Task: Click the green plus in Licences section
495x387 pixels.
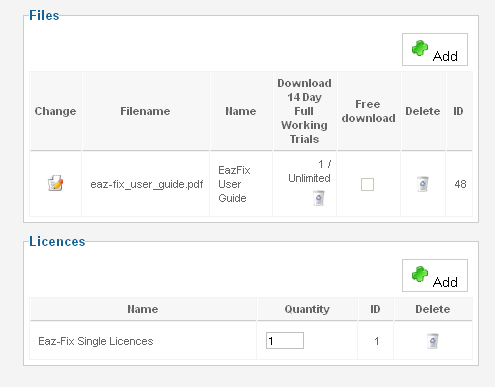Action: [420, 274]
